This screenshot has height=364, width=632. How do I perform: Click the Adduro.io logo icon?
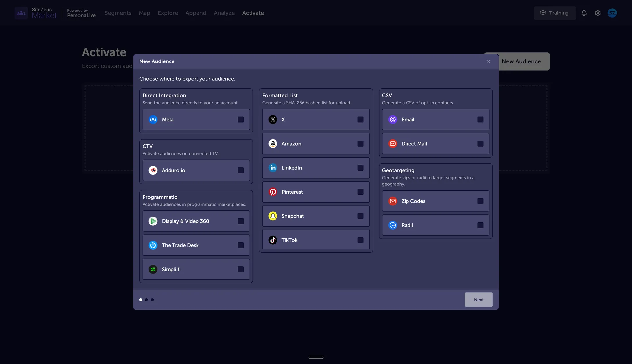point(153,170)
